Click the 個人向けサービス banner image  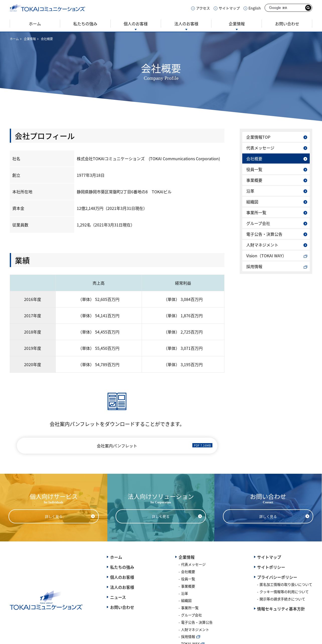(x=53, y=507)
